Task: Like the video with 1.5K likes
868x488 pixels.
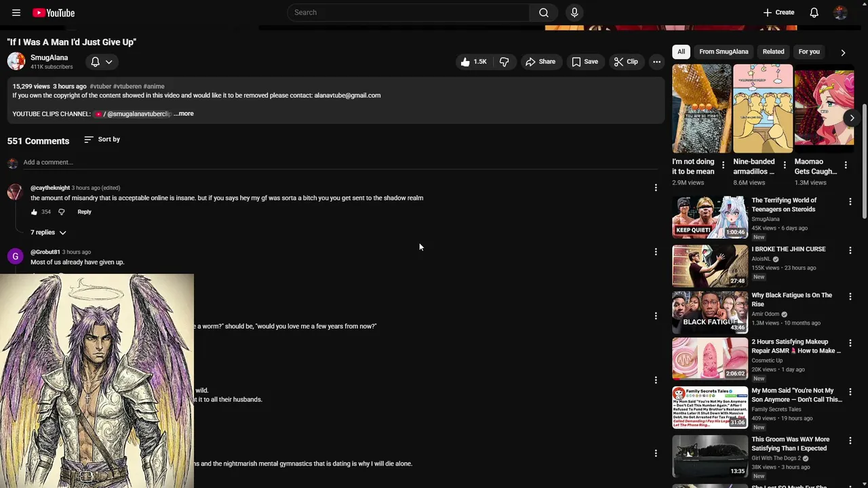Action: point(474,62)
